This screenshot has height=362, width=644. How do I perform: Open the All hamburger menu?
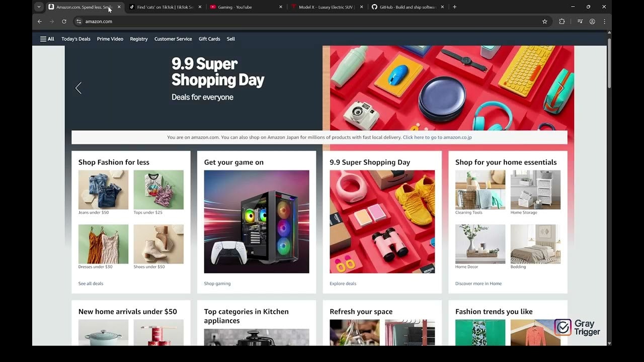(47, 39)
